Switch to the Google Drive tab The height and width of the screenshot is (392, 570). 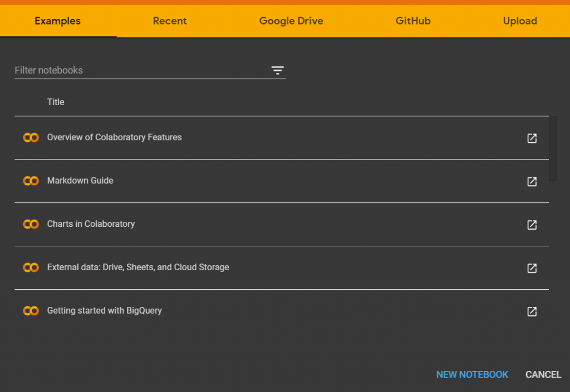[x=291, y=21]
